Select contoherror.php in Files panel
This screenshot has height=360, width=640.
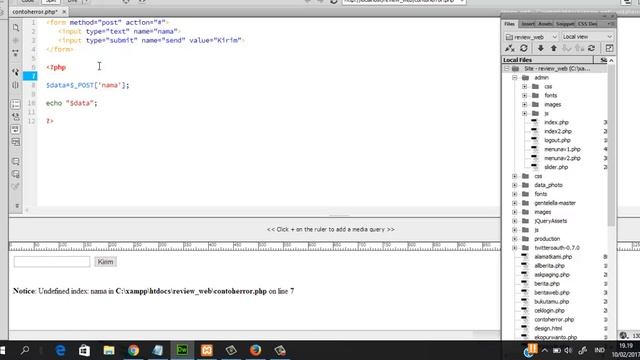pyautogui.click(x=554, y=320)
